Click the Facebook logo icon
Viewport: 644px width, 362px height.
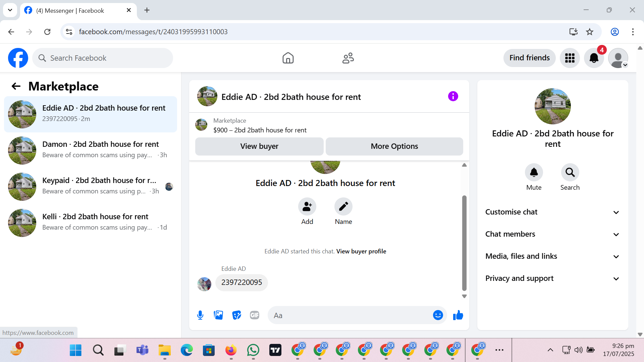pyautogui.click(x=18, y=58)
